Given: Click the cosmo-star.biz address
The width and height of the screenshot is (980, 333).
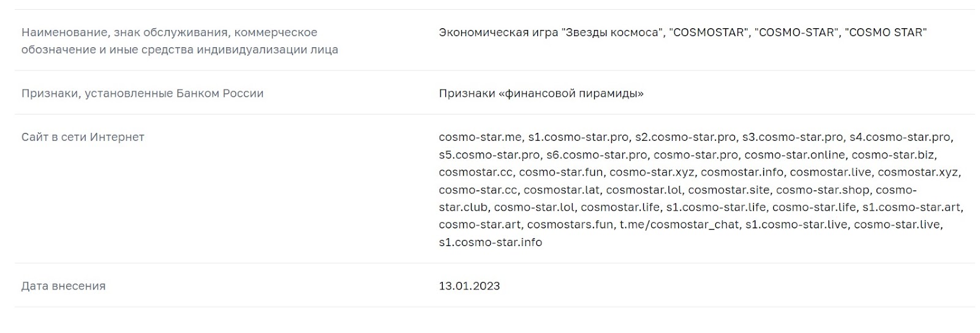Looking at the screenshot, I should (x=893, y=155).
